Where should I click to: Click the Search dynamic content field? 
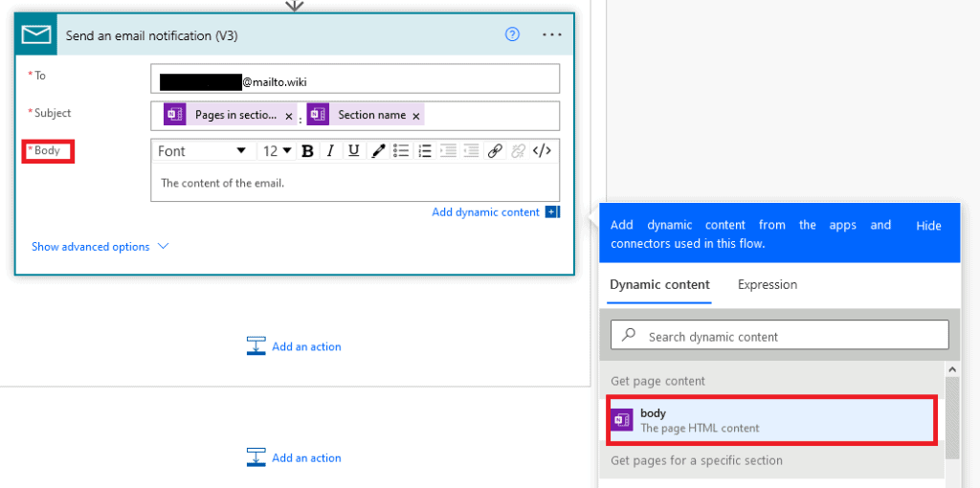click(x=779, y=335)
